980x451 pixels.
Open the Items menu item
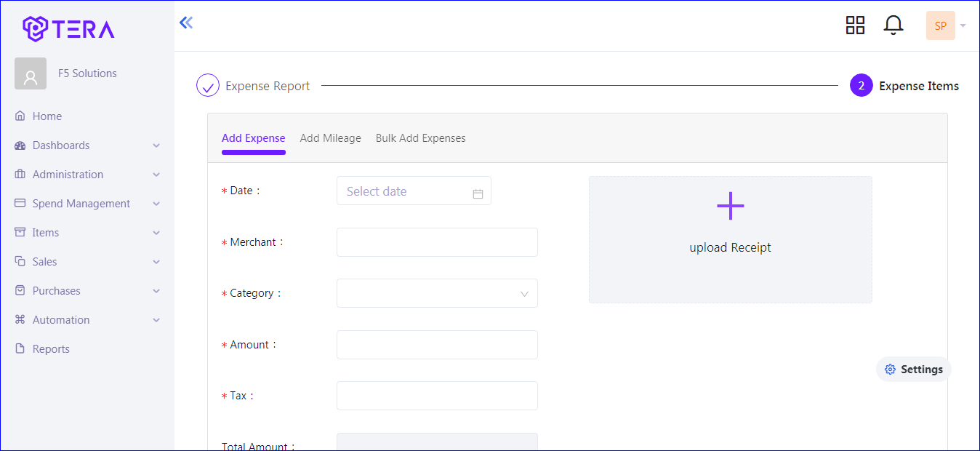click(x=87, y=233)
